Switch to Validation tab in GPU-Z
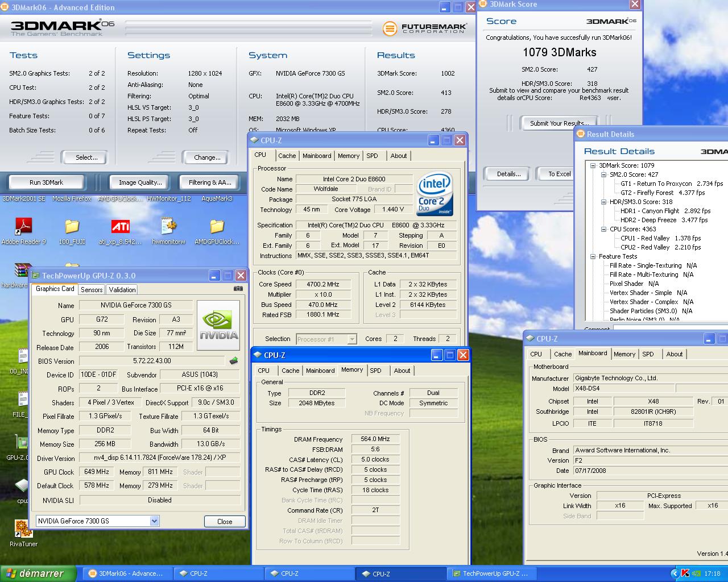Viewport: 728px width, 582px height. 122,289
